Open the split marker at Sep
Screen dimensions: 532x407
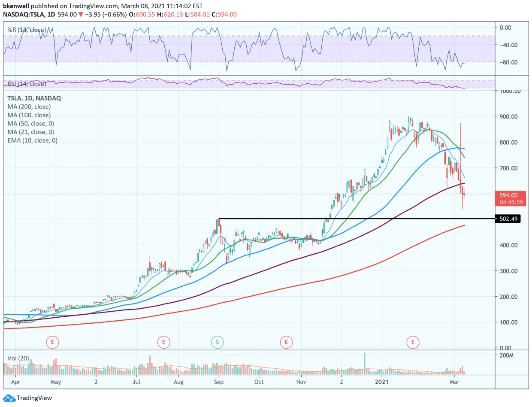coord(218,342)
